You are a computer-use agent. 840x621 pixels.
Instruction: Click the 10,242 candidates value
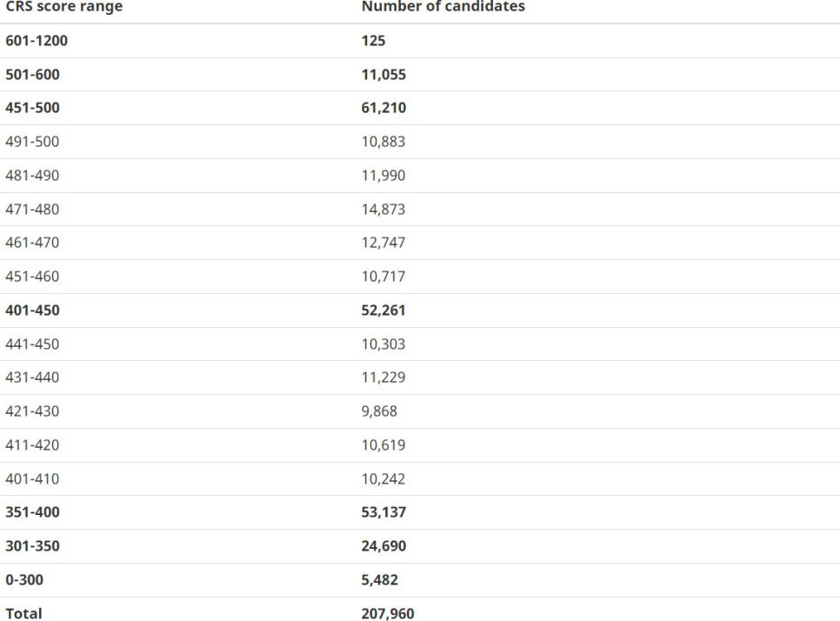pos(383,479)
